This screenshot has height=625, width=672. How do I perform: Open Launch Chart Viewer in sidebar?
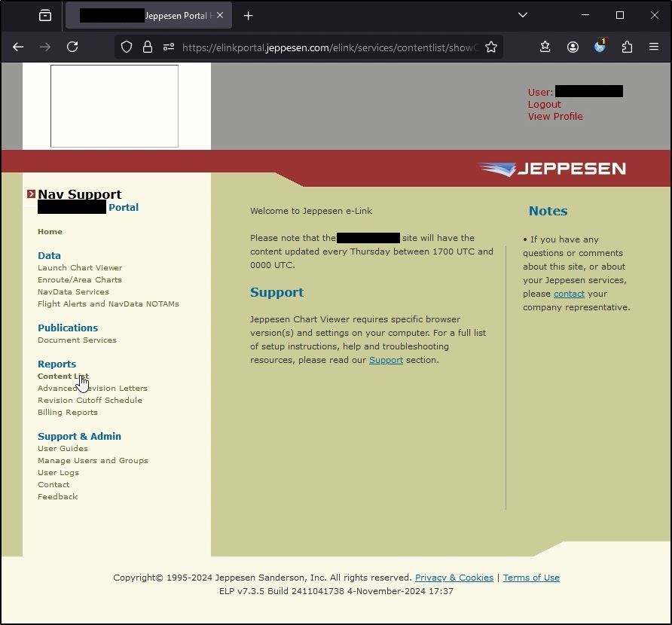80,267
